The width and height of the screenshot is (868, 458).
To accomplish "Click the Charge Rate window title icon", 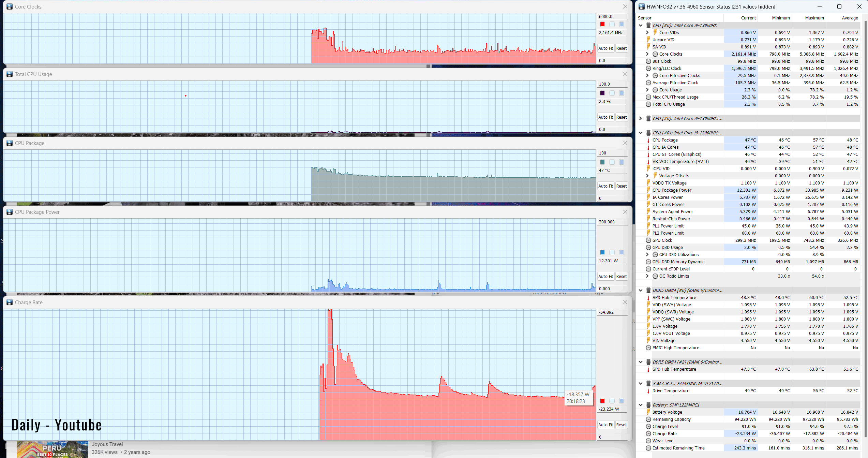I will 10,302.
